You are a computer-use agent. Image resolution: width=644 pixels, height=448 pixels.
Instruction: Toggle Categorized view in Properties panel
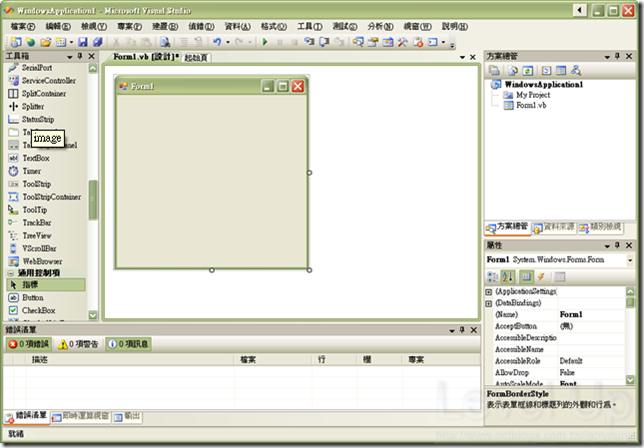[x=492, y=277]
